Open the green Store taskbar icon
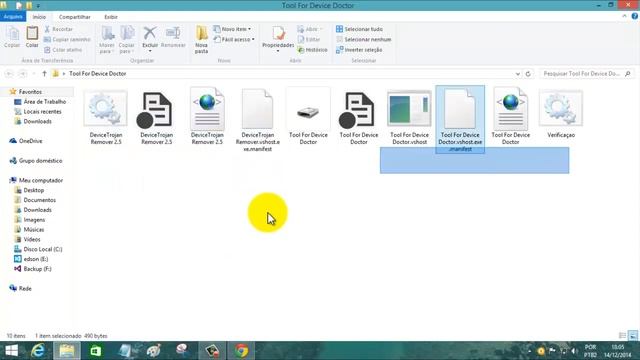 [96, 351]
